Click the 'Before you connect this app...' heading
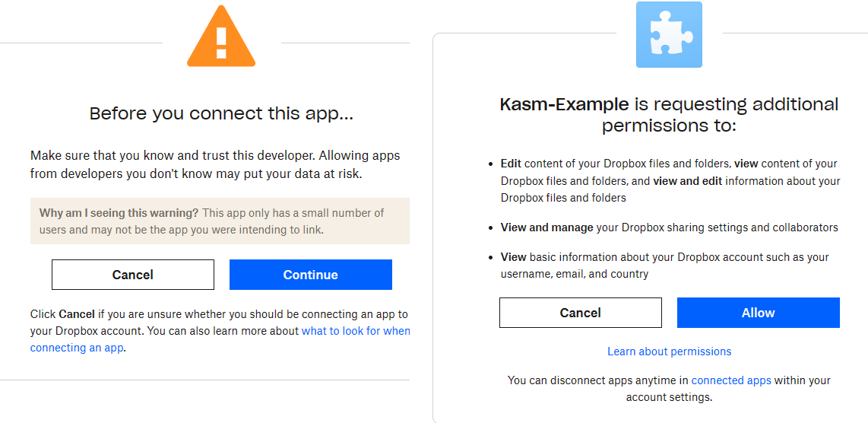Screen dimensions: 868x423 221,114
